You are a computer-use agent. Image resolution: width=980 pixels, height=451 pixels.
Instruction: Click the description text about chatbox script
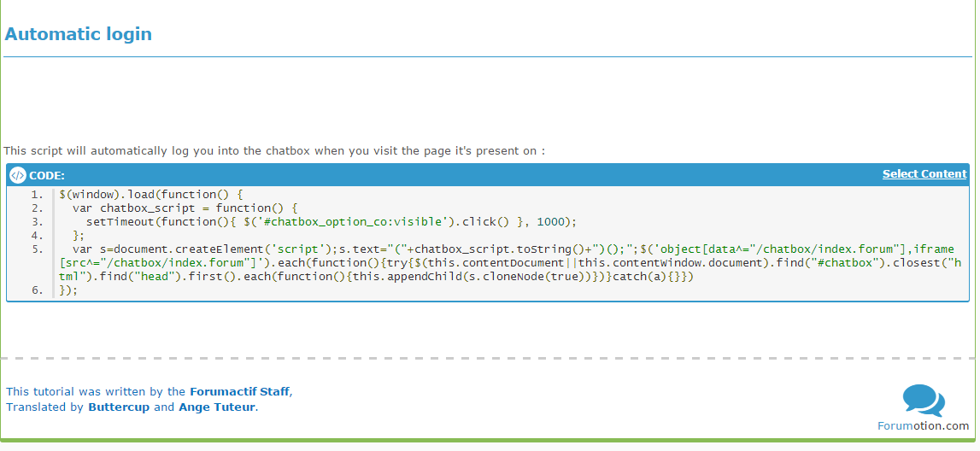click(x=274, y=151)
